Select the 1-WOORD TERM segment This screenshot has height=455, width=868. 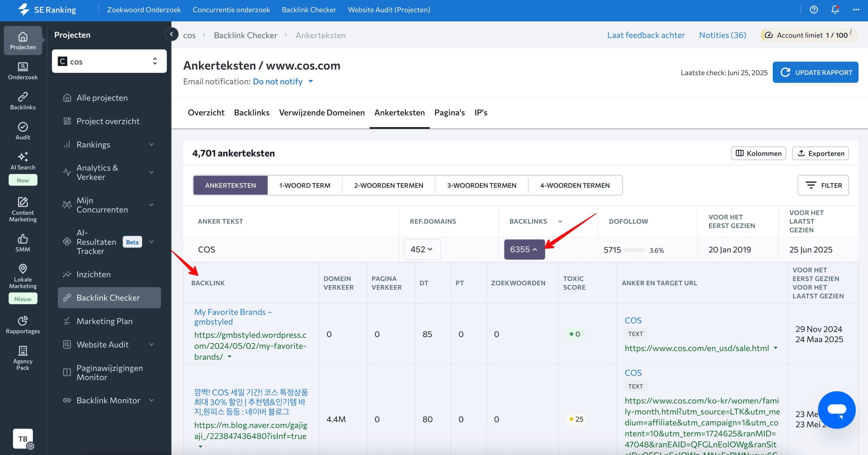pos(304,185)
